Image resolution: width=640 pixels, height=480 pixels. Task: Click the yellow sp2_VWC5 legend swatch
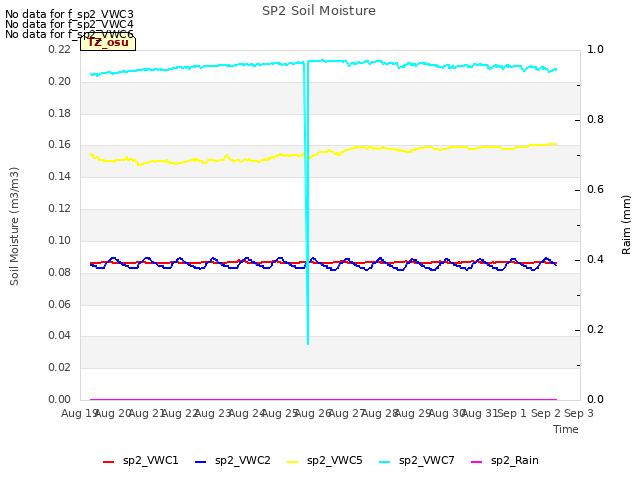pos(293,462)
